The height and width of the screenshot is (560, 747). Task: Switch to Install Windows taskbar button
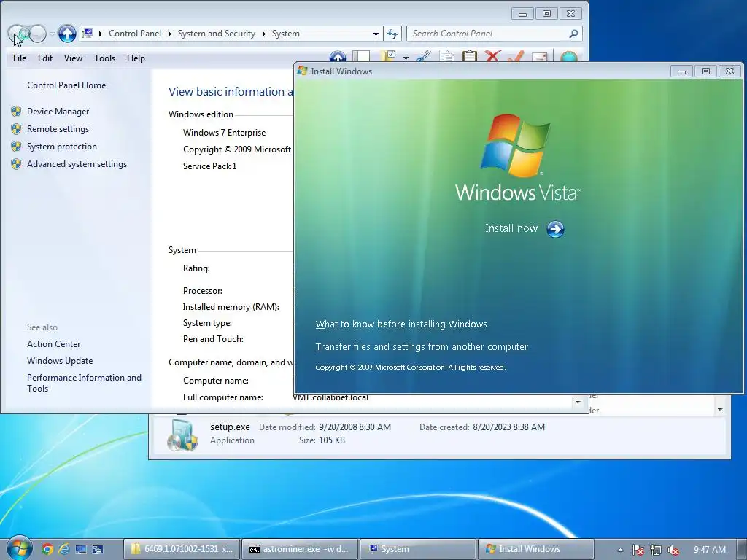tap(536, 549)
